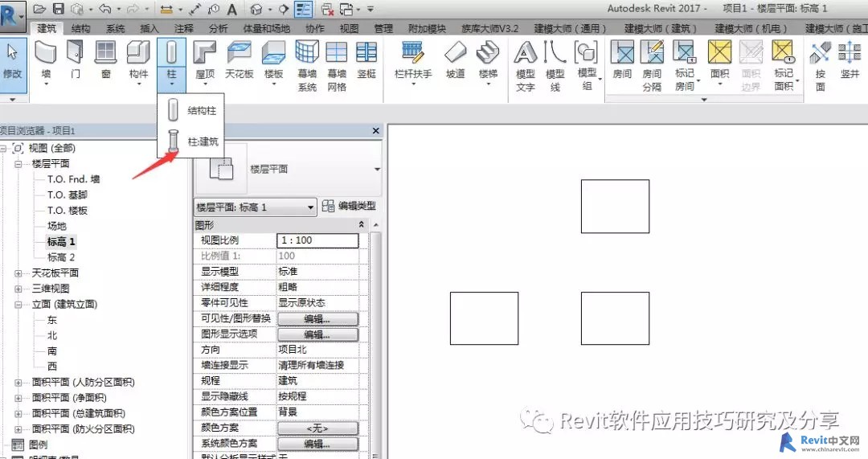Click 编辑 button for 系统颜色方案
Image resolution: width=868 pixels, height=459 pixels.
pos(317,444)
